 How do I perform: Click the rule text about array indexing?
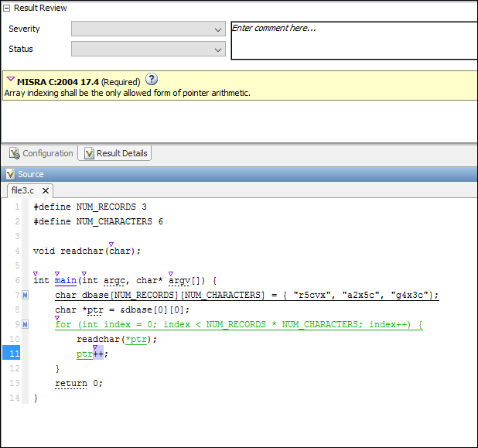click(128, 93)
